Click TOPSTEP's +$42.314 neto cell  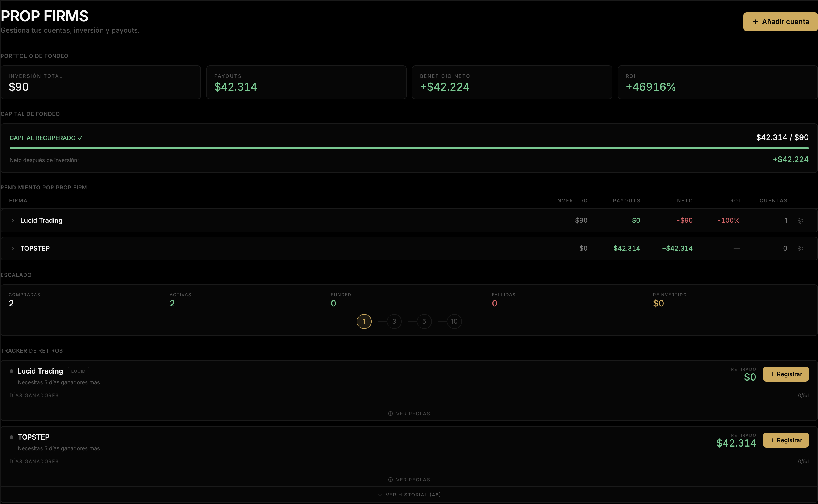click(x=677, y=249)
